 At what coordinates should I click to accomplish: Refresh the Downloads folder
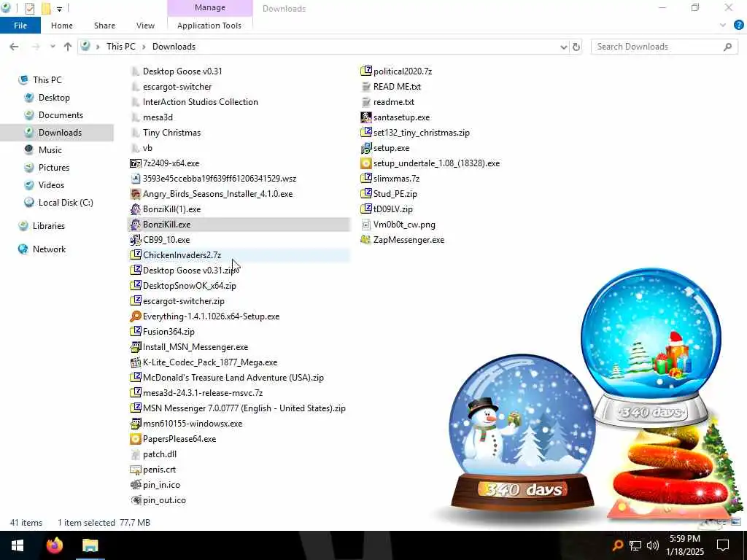tap(576, 47)
